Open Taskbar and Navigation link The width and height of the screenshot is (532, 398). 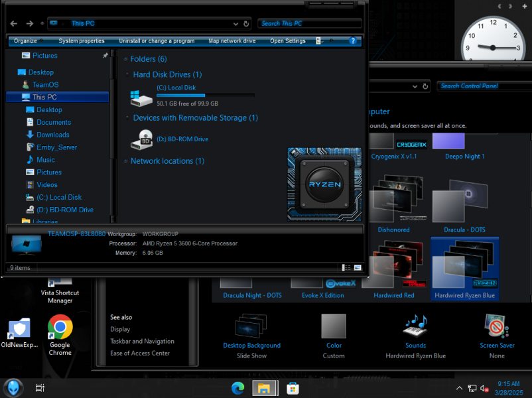click(142, 342)
